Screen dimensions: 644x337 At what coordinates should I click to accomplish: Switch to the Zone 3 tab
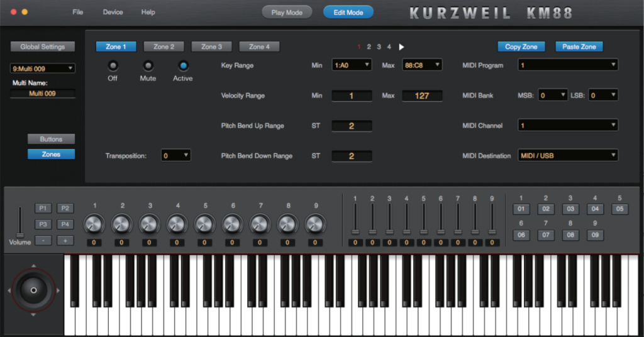click(x=211, y=47)
